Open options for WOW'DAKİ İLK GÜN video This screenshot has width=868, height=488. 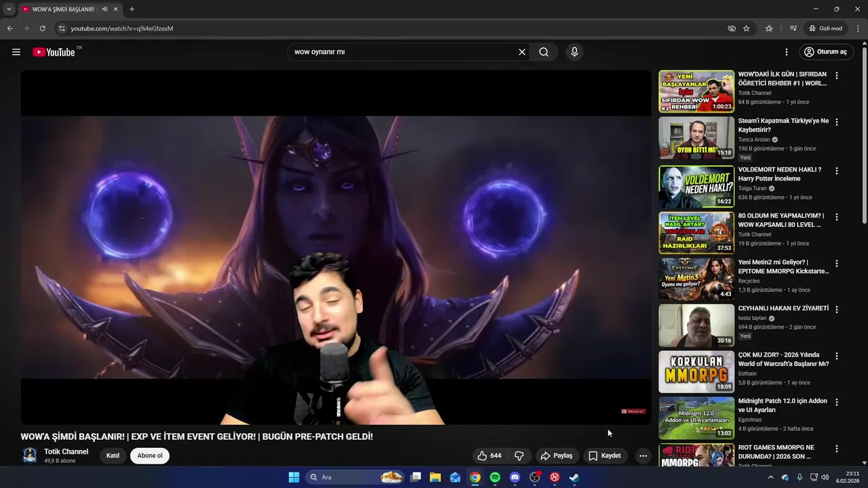pos(837,76)
